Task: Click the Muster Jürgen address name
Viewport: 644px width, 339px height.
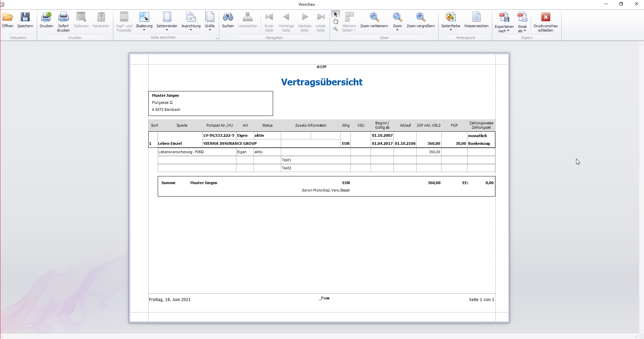Action: [x=165, y=95]
